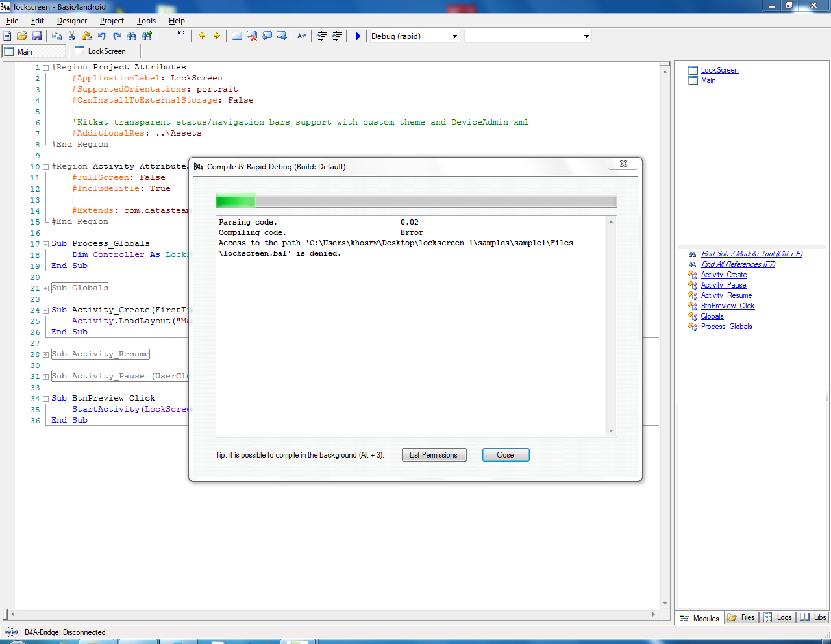Click the Find binoculars icon in toolbar
This screenshot has height=644, width=831.
(132, 36)
